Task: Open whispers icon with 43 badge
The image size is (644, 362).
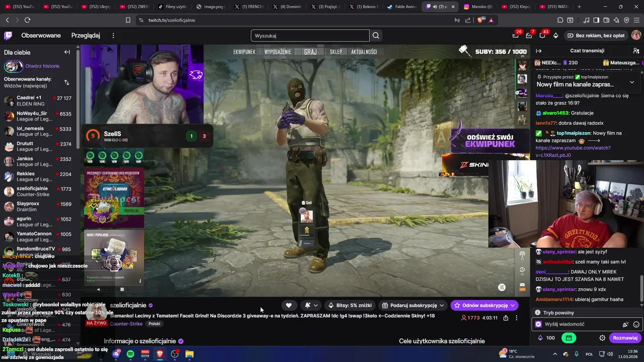Action: coord(542,35)
